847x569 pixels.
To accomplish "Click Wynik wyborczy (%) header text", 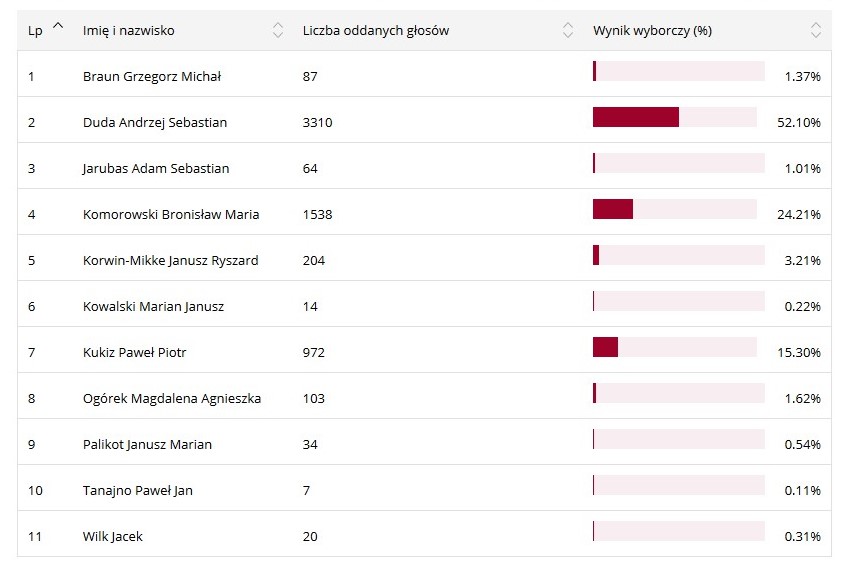I will pos(652,31).
